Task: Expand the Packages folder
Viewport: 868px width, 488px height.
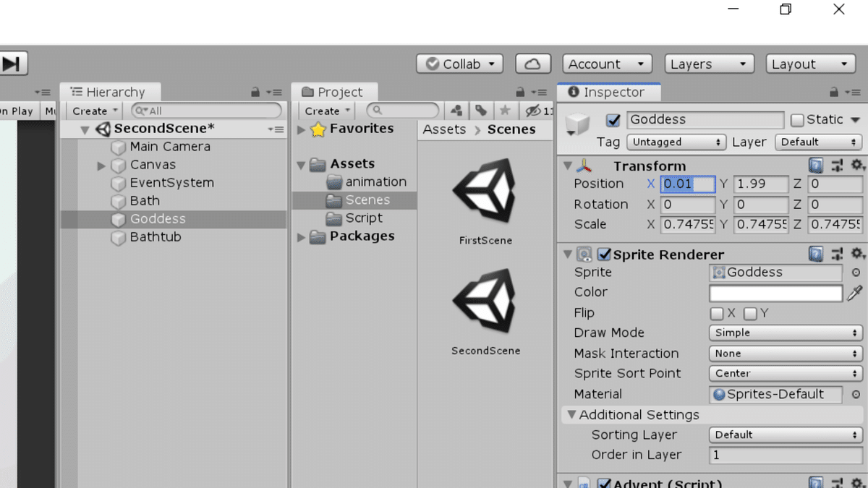Action: click(302, 237)
